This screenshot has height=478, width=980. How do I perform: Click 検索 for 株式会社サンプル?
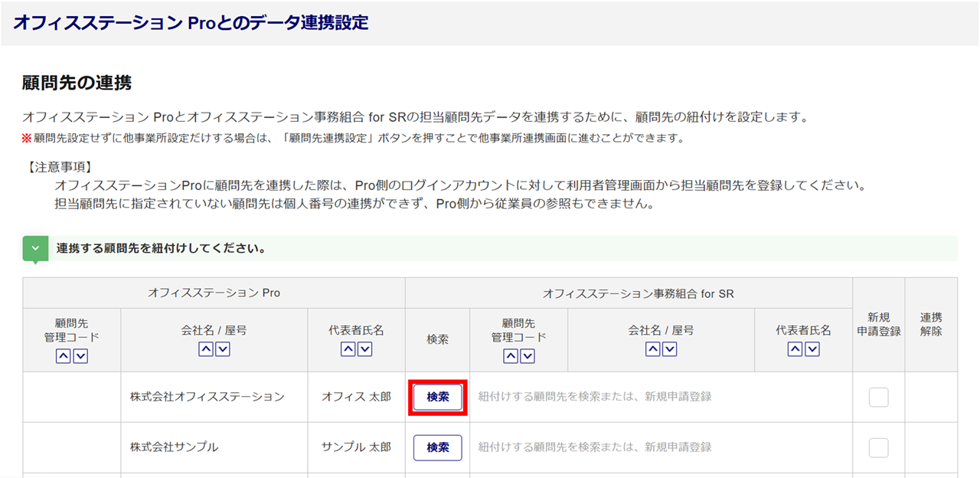(x=438, y=447)
